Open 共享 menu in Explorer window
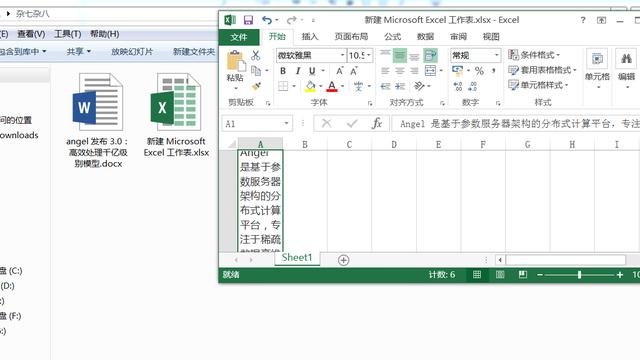Screen dimensions: 640x360 pos(78,51)
